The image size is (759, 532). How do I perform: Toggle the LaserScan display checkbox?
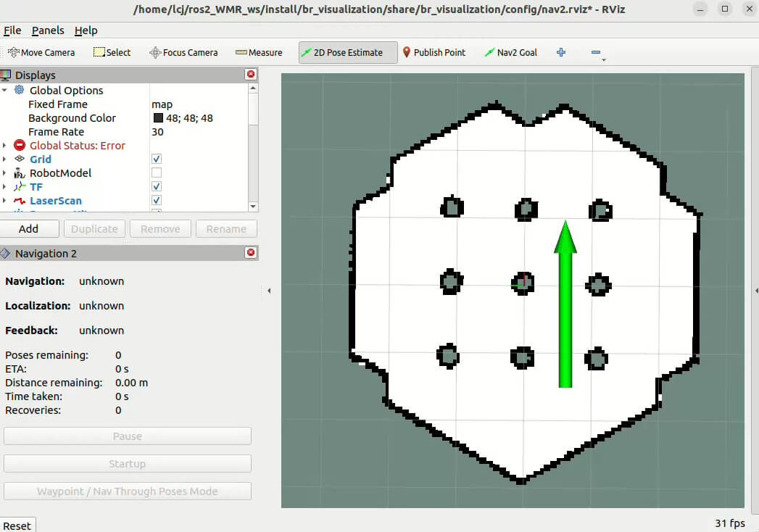coord(157,201)
